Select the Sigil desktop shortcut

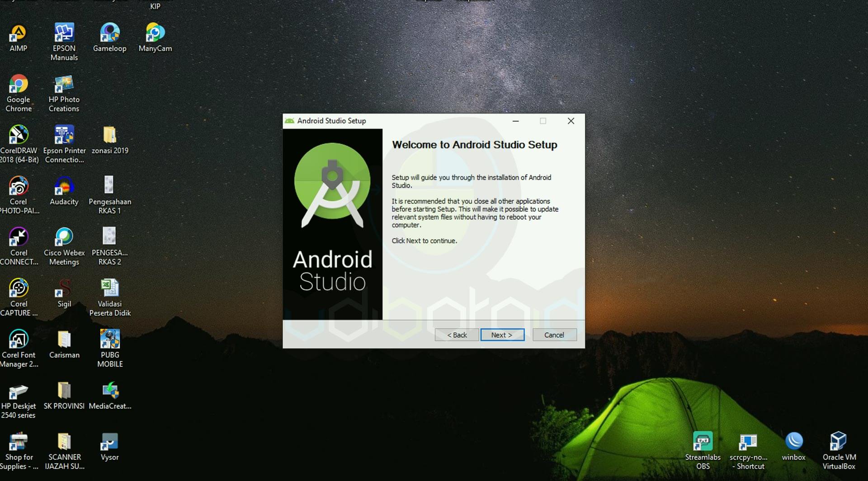(x=64, y=293)
